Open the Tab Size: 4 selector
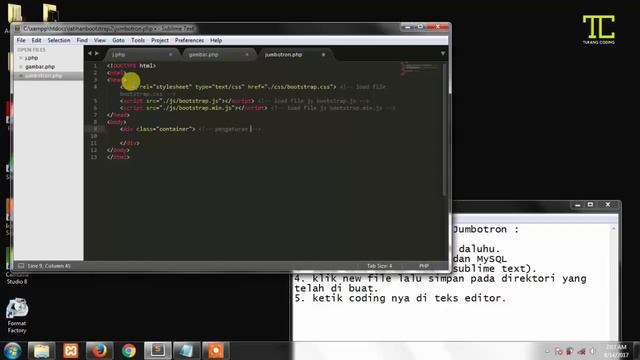 tap(379, 266)
